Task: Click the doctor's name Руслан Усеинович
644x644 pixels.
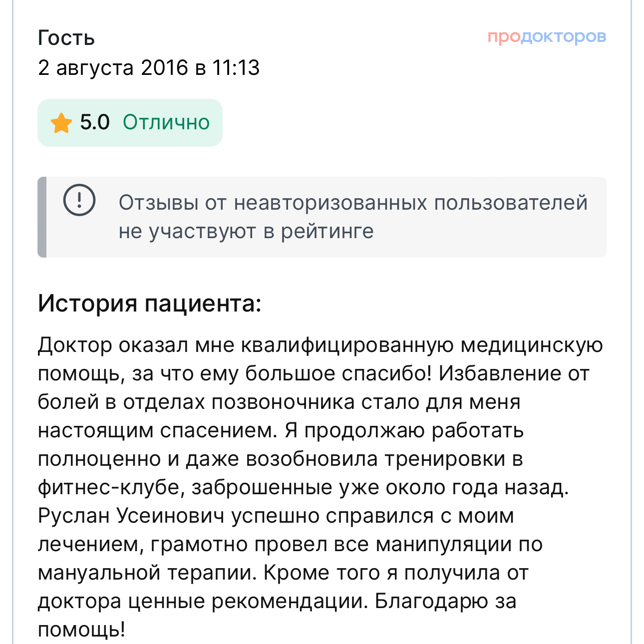Action: [131, 516]
